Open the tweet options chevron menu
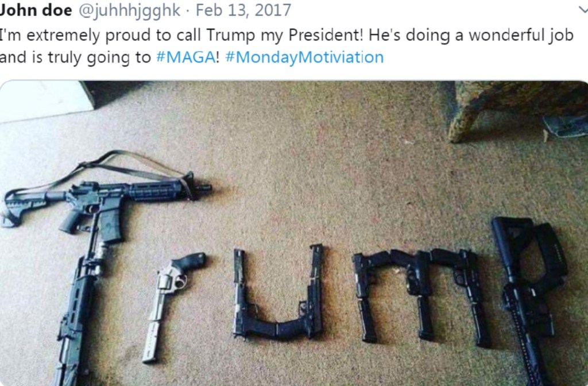The image size is (588, 386). click(x=583, y=10)
